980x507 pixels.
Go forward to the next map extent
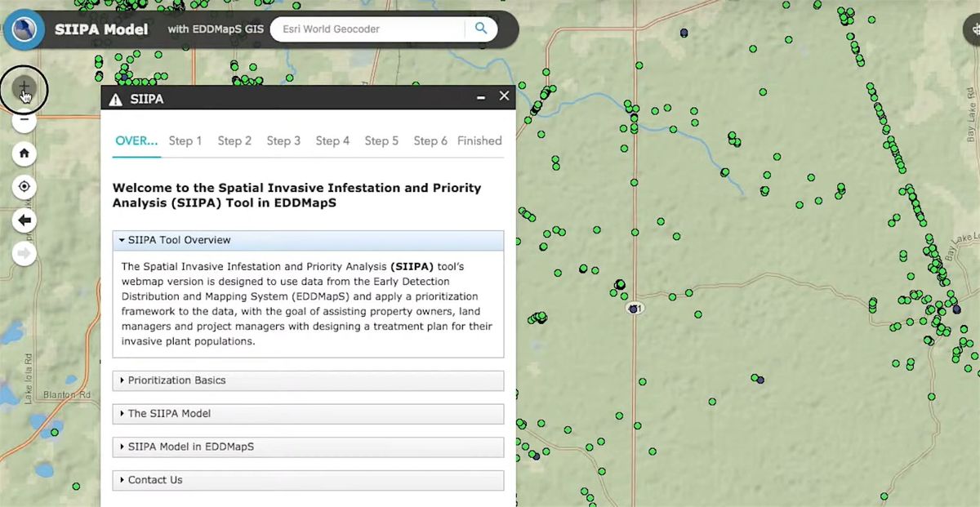pyautogui.click(x=24, y=254)
